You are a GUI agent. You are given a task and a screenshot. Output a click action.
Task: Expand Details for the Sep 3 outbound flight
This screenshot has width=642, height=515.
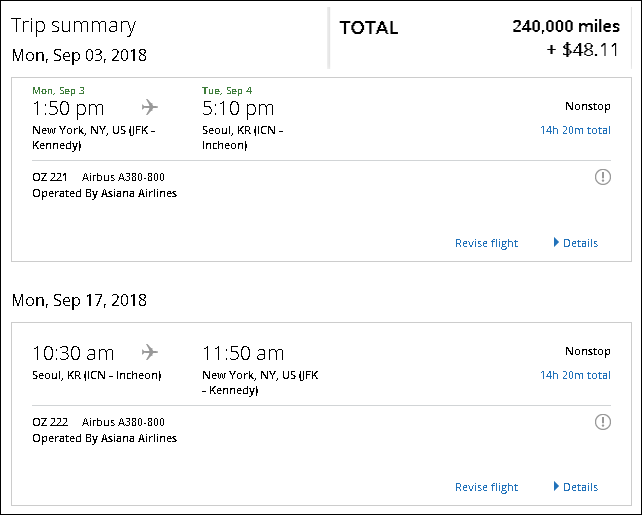point(575,243)
